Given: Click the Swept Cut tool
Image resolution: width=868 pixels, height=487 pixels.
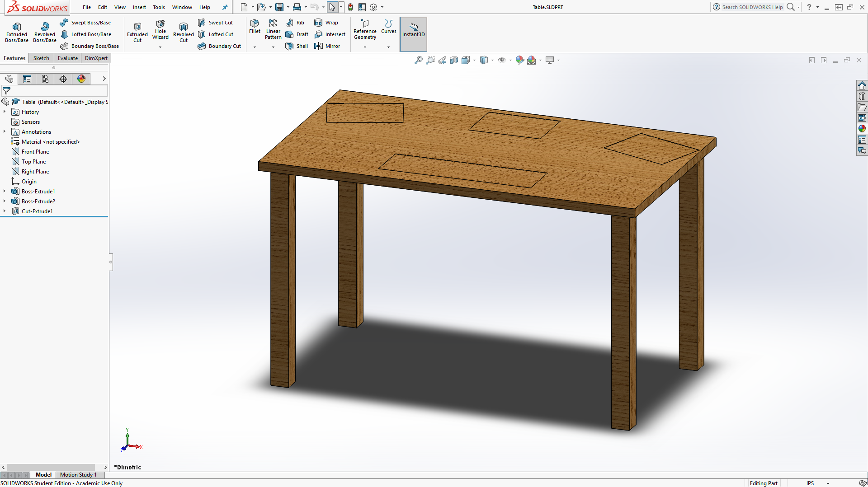Looking at the screenshot, I should (x=216, y=23).
